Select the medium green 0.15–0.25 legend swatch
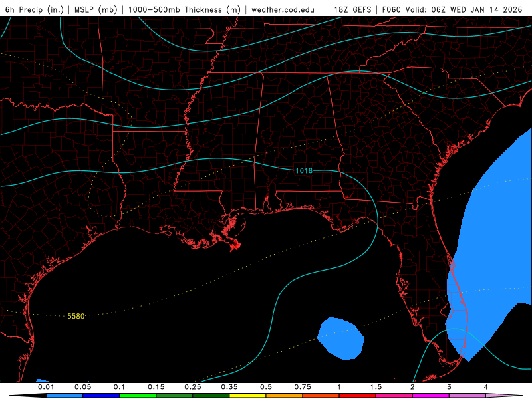 [x=174, y=396]
